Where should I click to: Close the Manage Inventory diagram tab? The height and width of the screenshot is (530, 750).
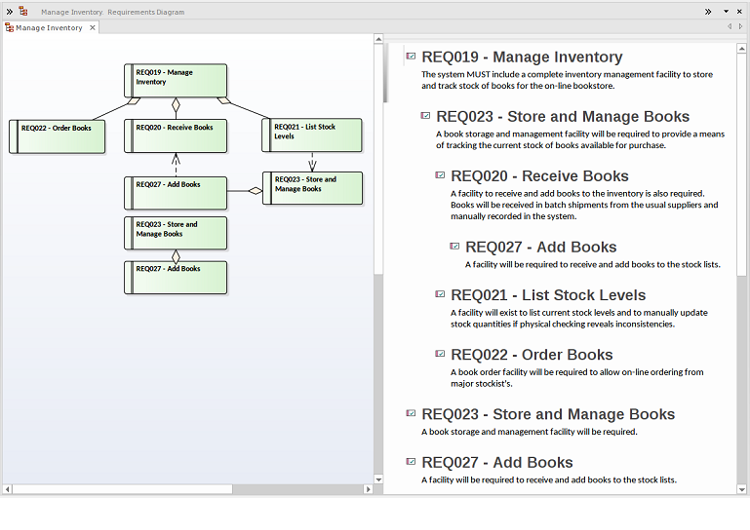point(93,28)
